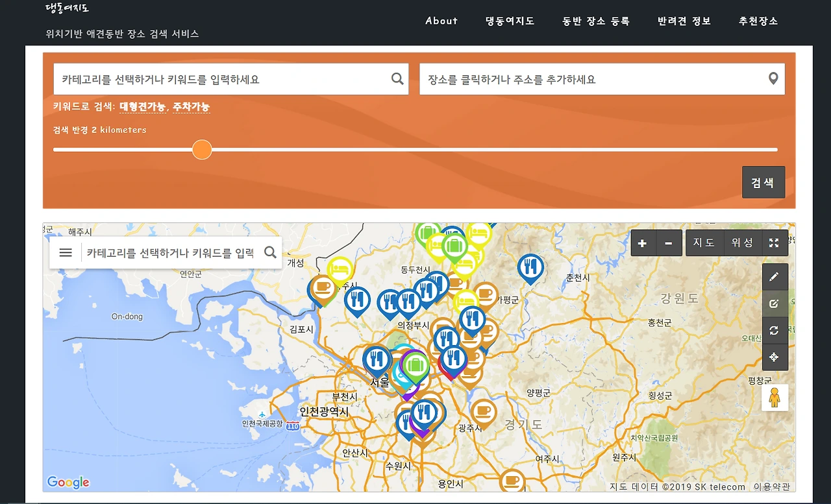Image resolution: width=831 pixels, height=504 pixels.
Task: Open the hamburger menu on the map
Action: 66,252
